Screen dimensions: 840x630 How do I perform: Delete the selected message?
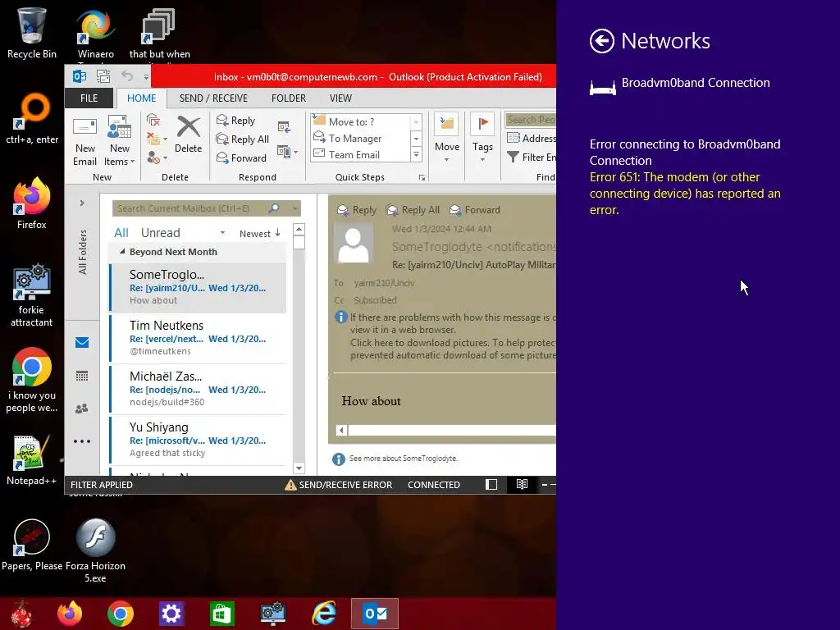[x=188, y=135]
